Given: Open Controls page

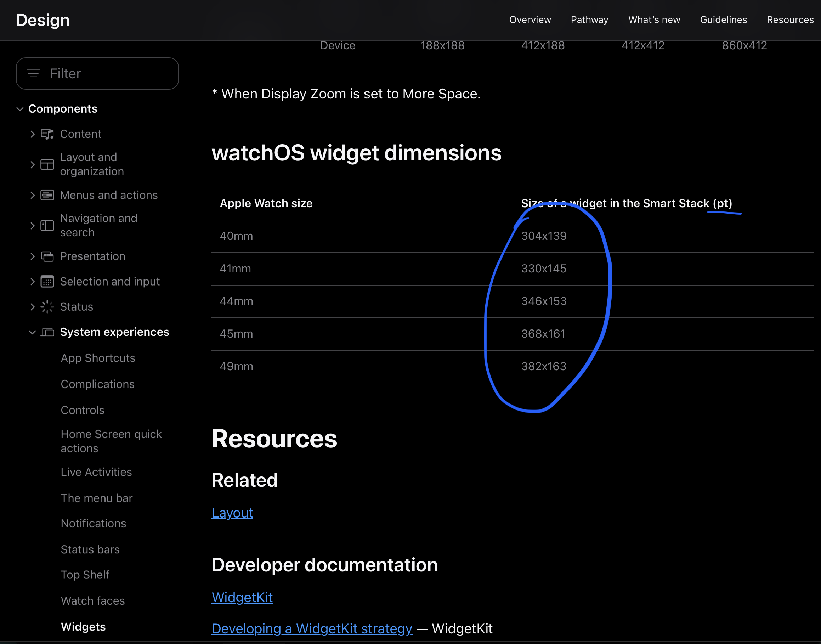Looking at the screenshot, I should click(x=83, y=410).
